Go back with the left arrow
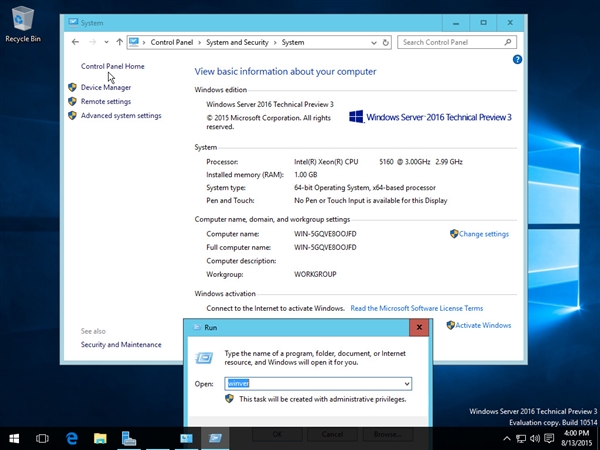 [x=75, y=42]
